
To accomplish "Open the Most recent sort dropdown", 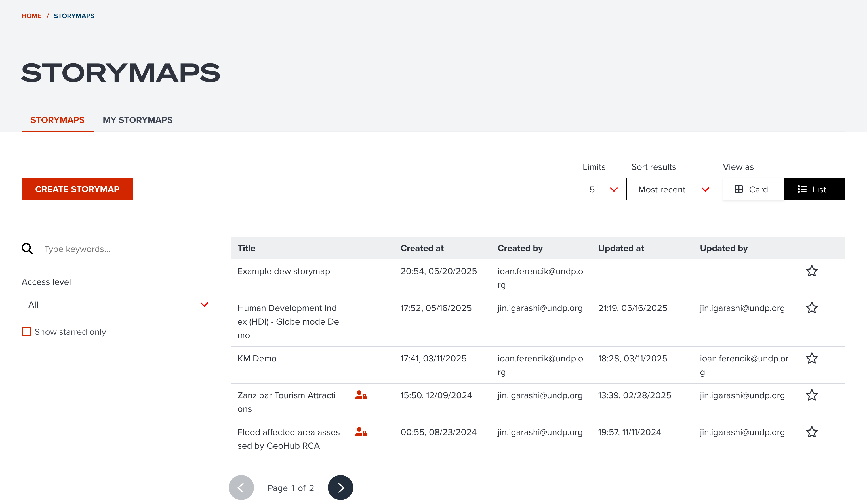I will coord(674,189).
